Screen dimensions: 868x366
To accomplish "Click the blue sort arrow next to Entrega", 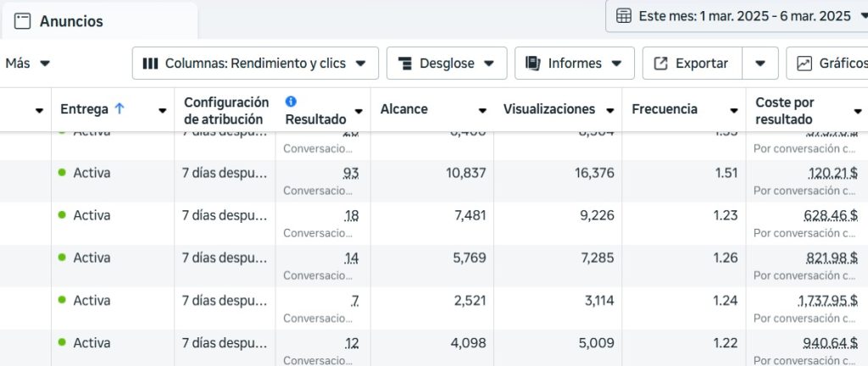I will pyautogui.click(x=119, y=109).
